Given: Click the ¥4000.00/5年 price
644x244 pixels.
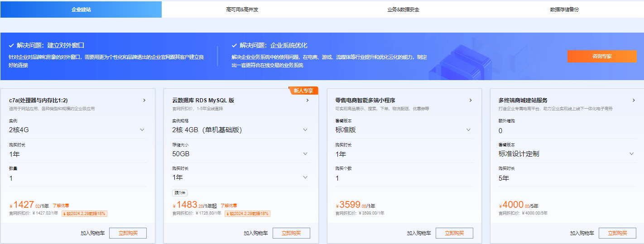Looking at the screenshot, I should [519, 205].
